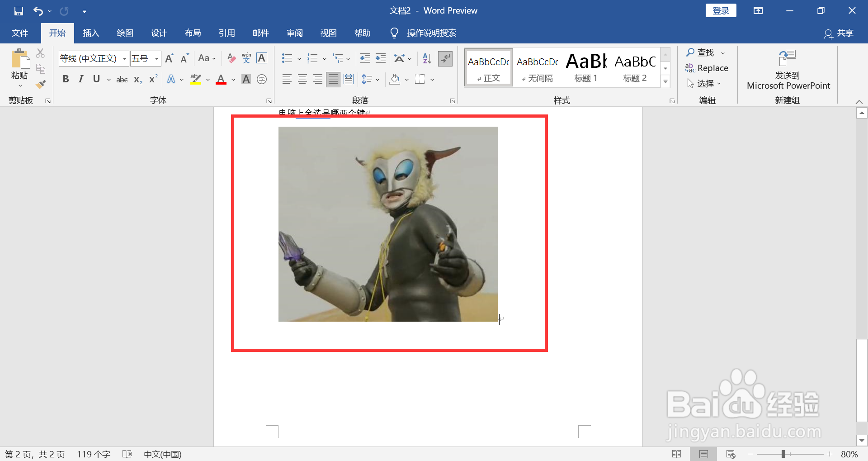The image size is (868, 461).
Task: Click the Copy icon
Action: (x=41, y=69)
